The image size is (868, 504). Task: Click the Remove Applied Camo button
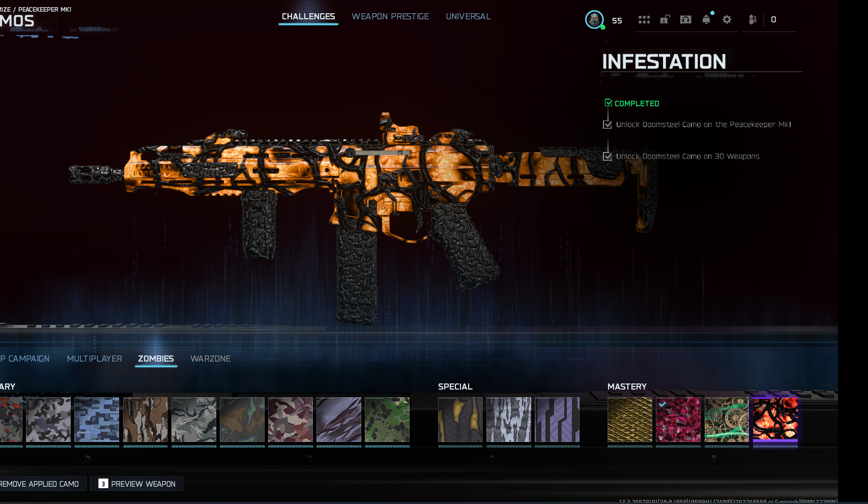tap(40, 484)
